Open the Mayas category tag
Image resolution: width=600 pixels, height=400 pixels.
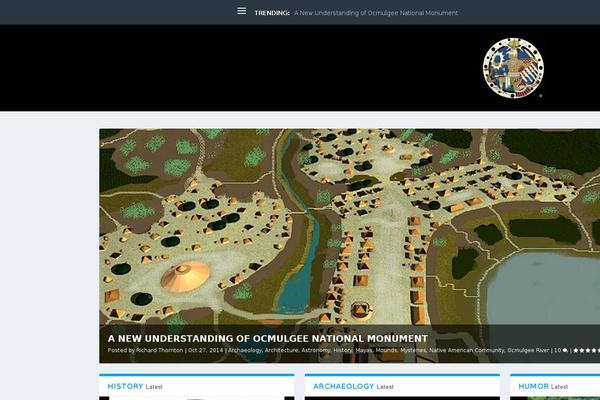[x=364, y=350]
